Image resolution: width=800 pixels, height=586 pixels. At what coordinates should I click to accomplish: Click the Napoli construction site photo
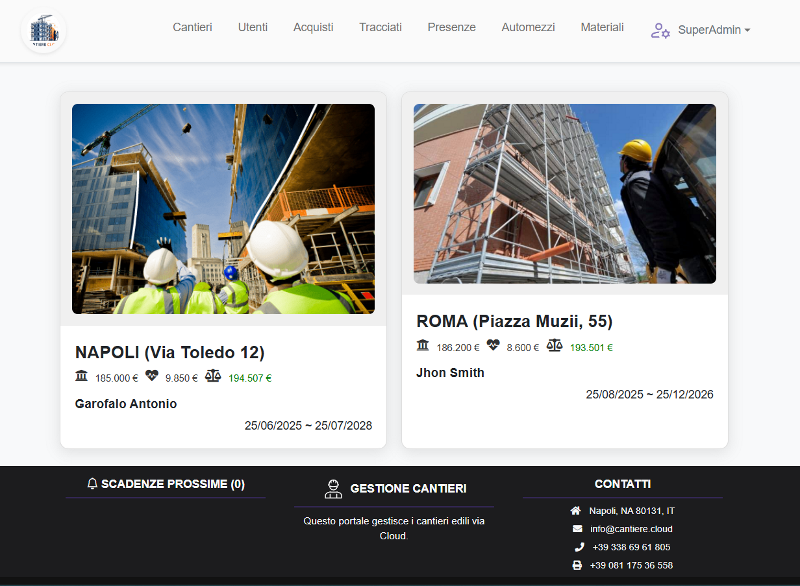coord(223,209)
